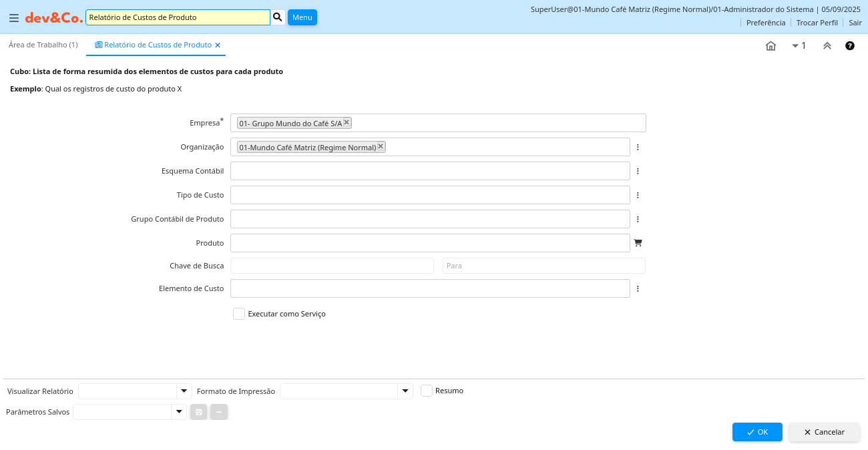The width and height of the screenshot is (868, 450).
Task: Go to home via house icon
Action: click(x=771, y=46)
